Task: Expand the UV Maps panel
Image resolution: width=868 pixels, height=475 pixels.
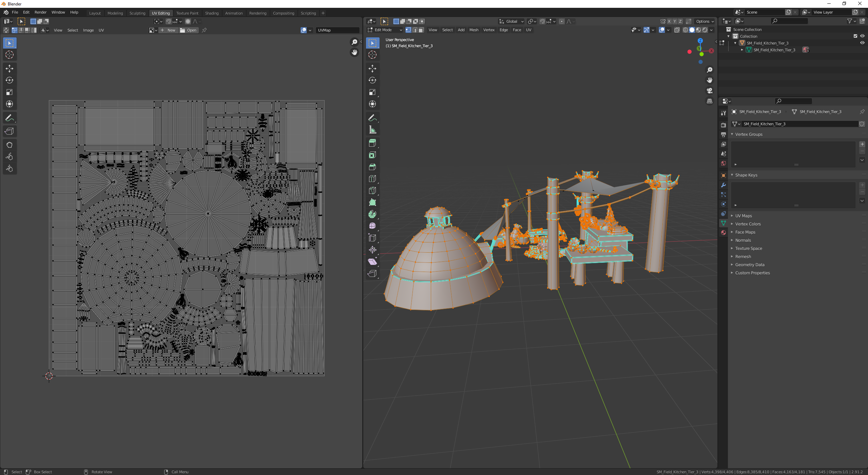Action: (x=744, y=216)
